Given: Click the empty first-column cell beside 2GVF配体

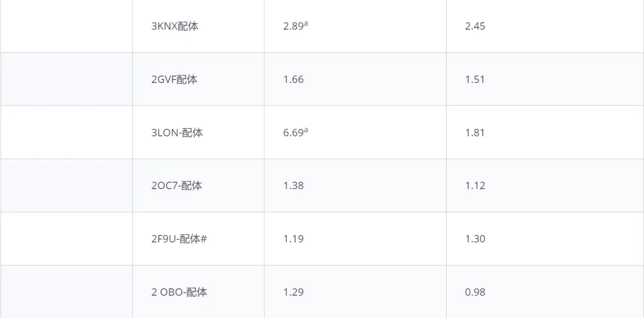Looking at the screenshot, I should (67, 79).
